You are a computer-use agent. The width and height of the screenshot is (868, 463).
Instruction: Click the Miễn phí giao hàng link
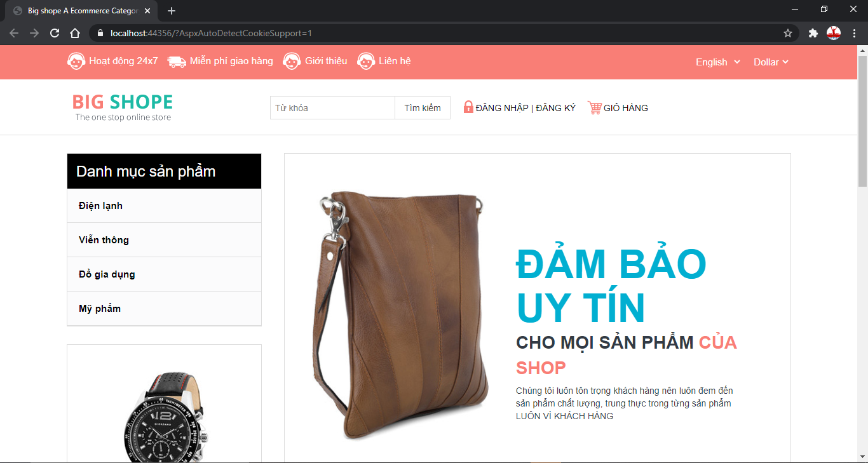pos(231,61)
